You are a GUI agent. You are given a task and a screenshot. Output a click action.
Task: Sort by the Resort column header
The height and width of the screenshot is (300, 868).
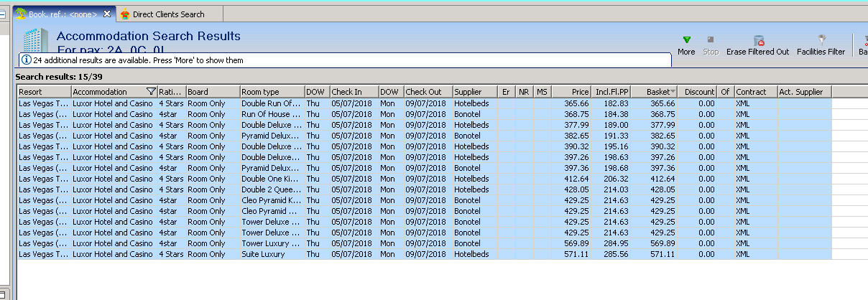coord(44,92)
